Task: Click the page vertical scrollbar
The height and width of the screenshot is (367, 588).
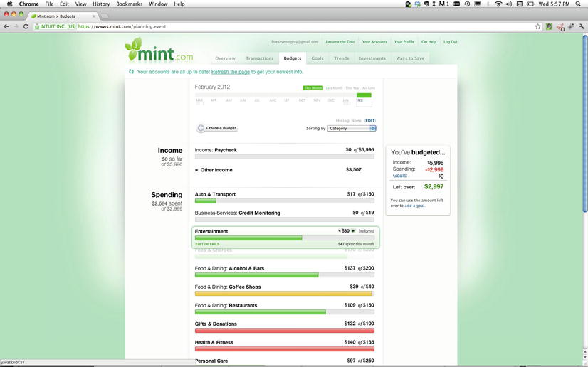Action: tap(584, 124)
